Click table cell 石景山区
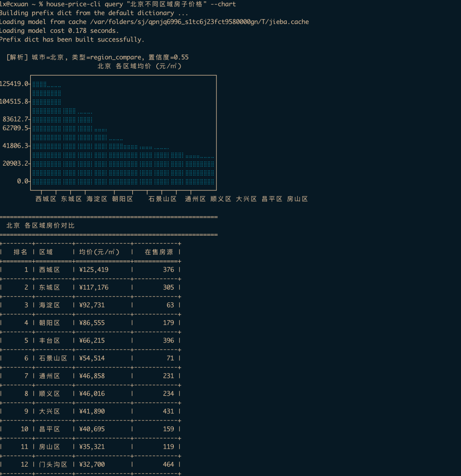This screenshot has height=476, width=461. click(53, 358)
